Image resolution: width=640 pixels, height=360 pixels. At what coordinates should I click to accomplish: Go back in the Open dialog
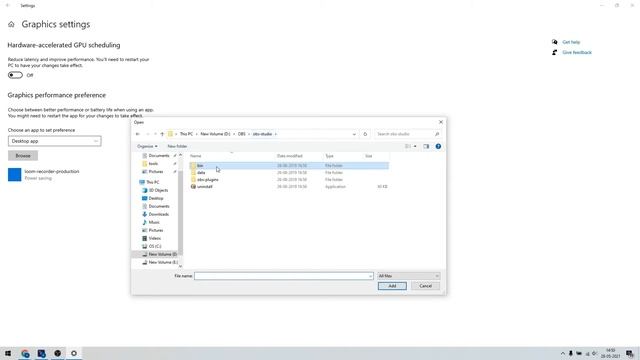138,134
